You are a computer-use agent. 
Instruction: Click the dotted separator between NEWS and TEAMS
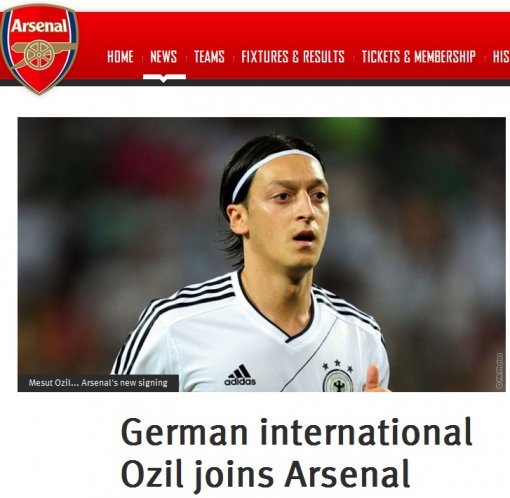point(186,58)
